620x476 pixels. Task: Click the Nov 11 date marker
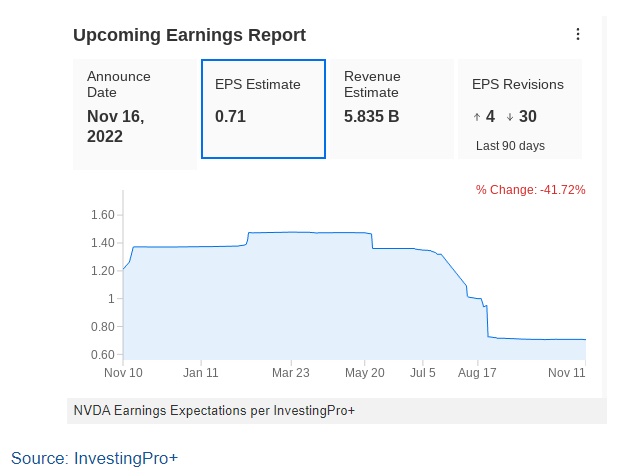[x=567, y=372]
